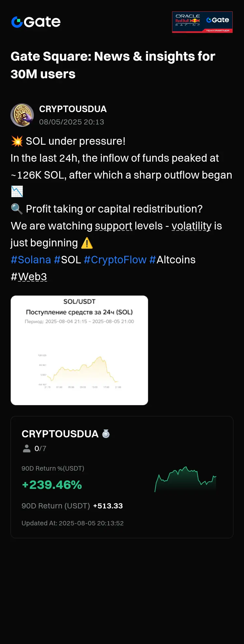Click the magnifying glass emoji
This screenshot has width=244, height=644.
[x=17, y=209]
